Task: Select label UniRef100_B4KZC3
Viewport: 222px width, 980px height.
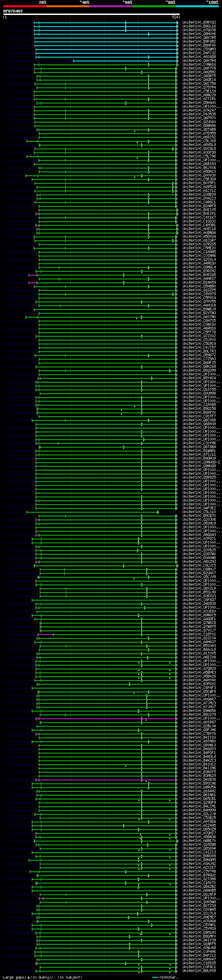Action: coord(199,761)
